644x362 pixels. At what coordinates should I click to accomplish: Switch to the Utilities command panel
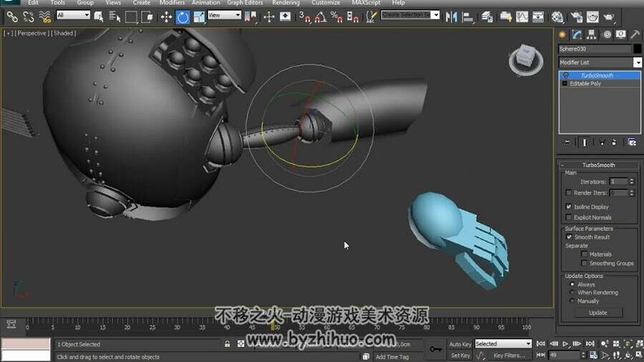click(635, 35)
